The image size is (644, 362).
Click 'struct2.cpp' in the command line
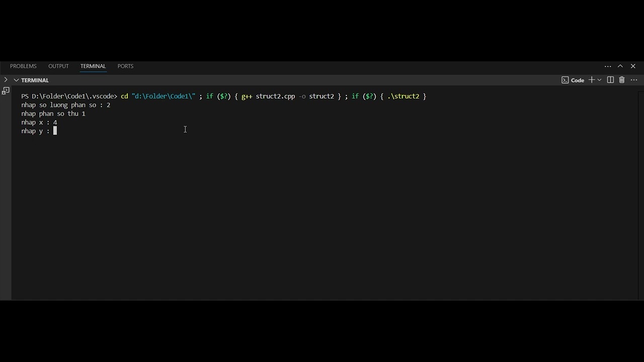click(275, 97)
